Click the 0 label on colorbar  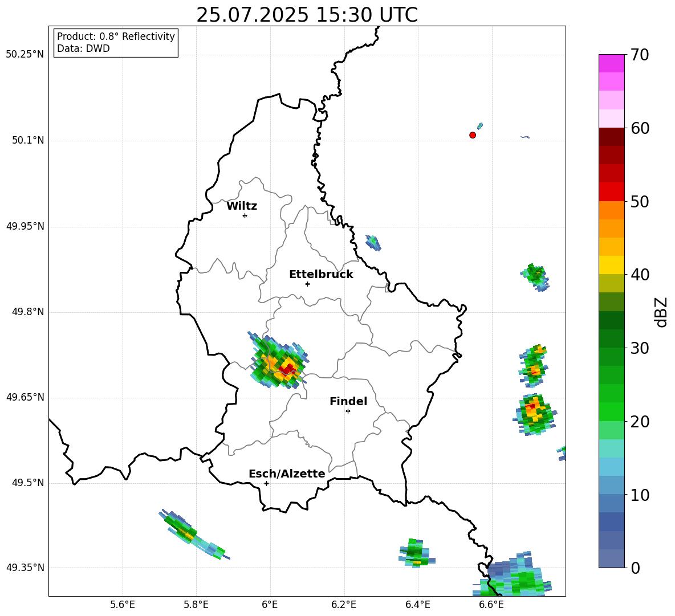[635, 568]
